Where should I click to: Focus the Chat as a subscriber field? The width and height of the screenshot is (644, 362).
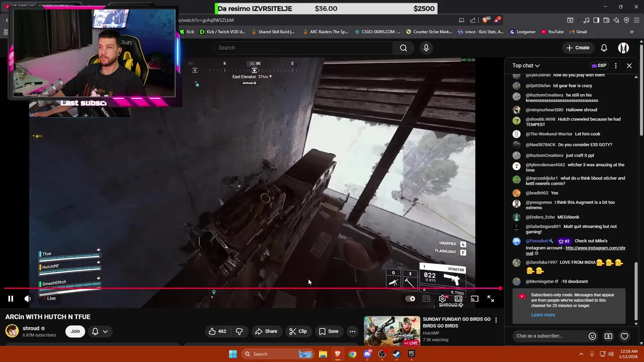[x=548, y=336]
